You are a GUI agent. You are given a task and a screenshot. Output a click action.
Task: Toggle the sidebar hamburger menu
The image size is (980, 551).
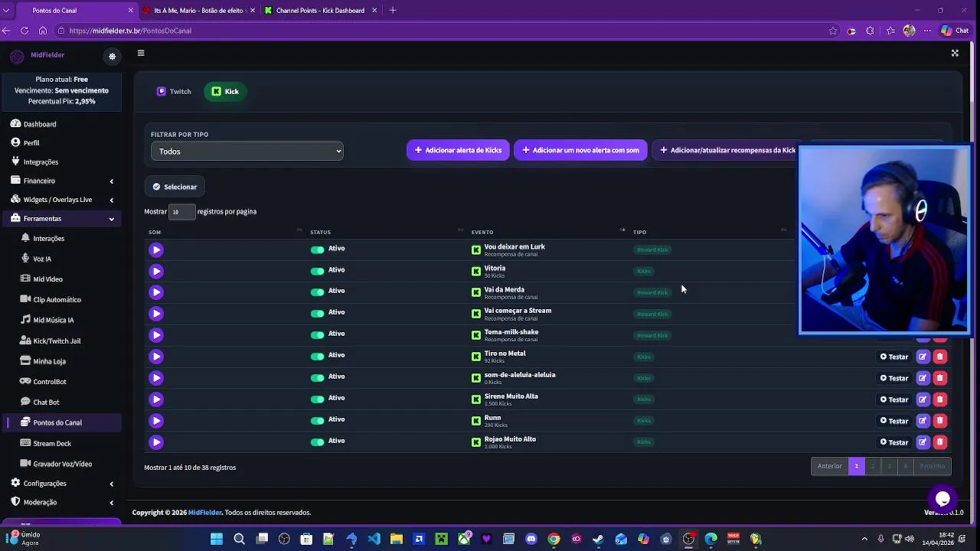pyautogui.click(x=141, y=54)
